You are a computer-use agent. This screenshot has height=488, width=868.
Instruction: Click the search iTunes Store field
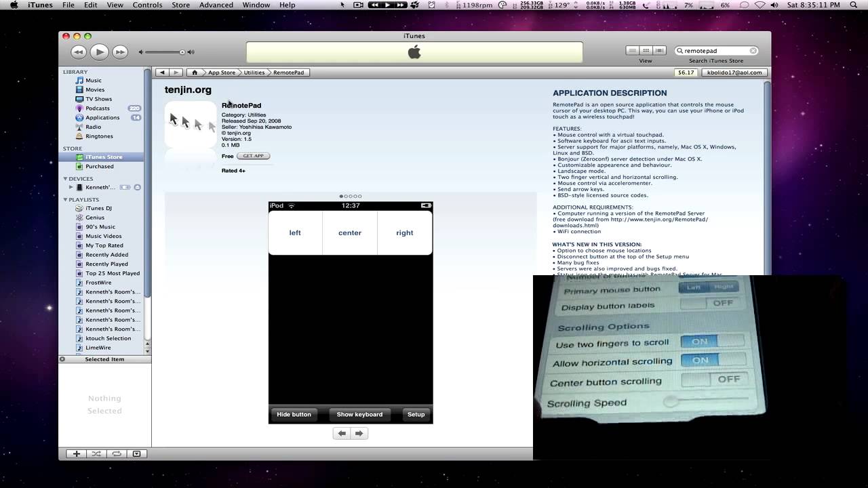pos(716,51)
